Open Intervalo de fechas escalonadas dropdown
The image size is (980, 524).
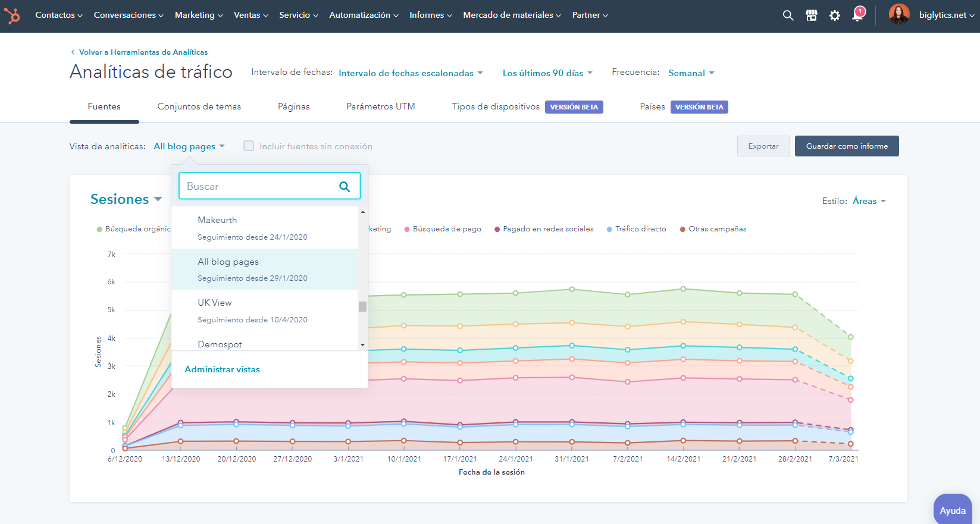[411, 73]
